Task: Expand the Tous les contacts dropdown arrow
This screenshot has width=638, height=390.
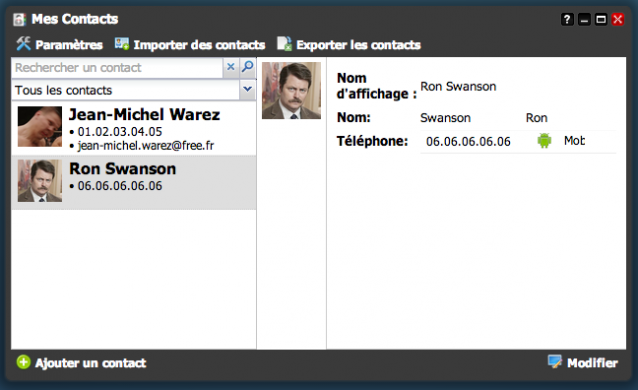Action: click(x=247, y=89)
